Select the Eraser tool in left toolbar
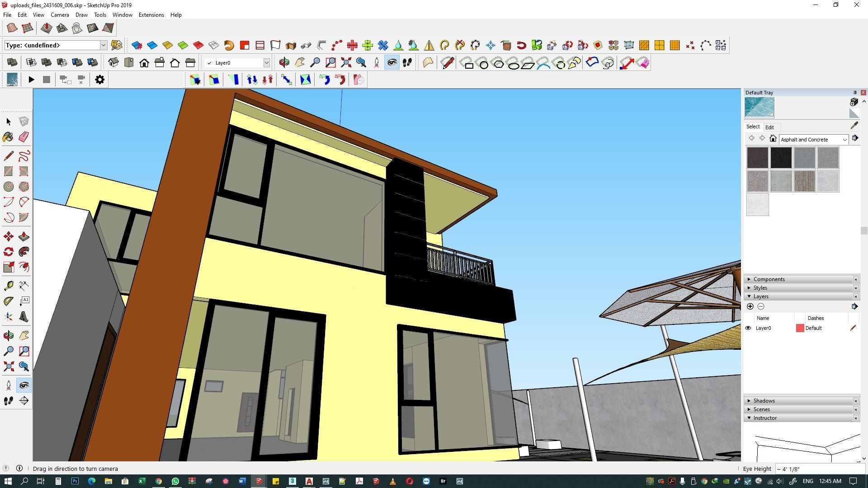Screen dimensions: 868x488 (x=24, y=137)
